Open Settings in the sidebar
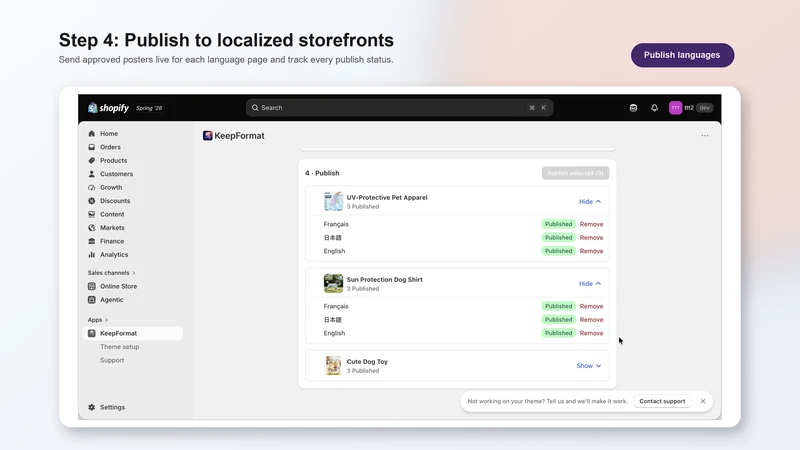This screenshot has height=450, width=800. [112, 407]
